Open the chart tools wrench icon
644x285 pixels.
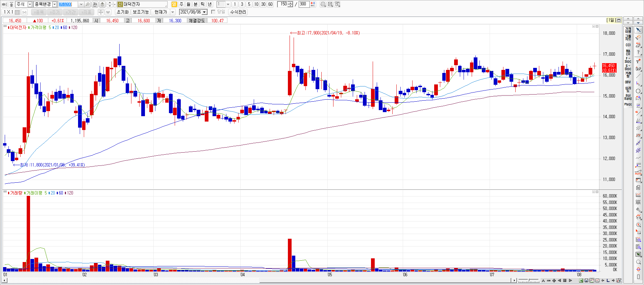(337, 4)
